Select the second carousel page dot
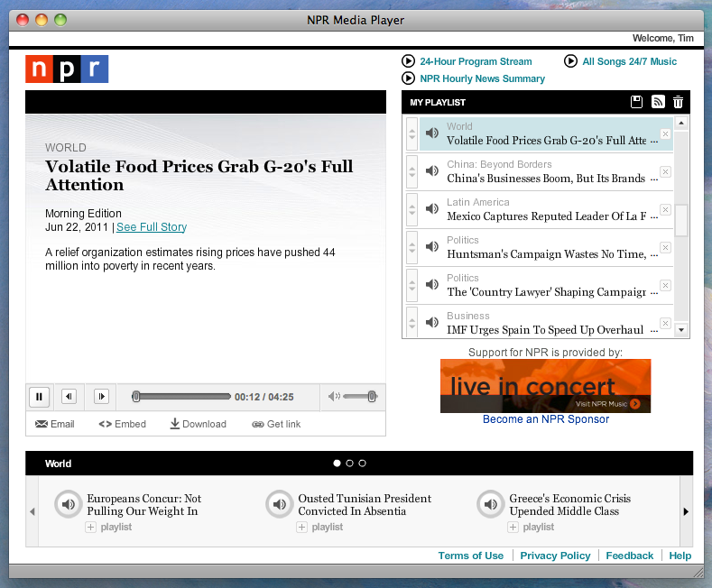 click(350, 464)
